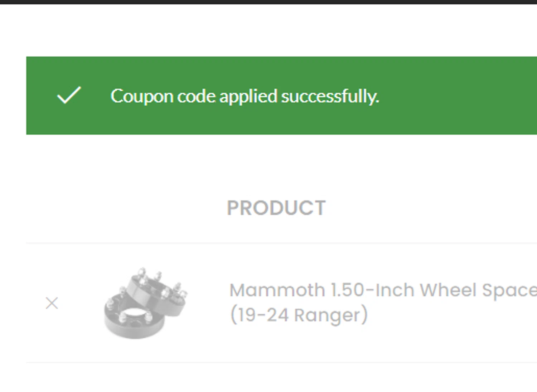
Task: Click the white checkmark icon in banner
Action: [69, 95]
